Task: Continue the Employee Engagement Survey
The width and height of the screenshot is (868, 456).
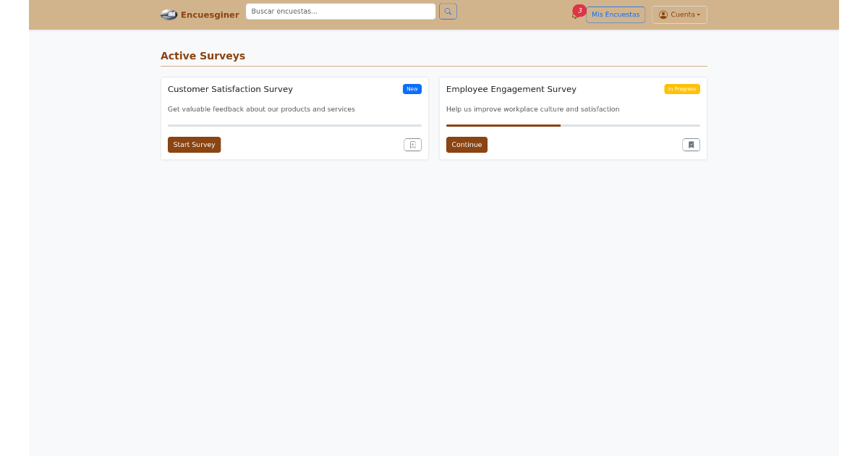Action: pos(467,144)
